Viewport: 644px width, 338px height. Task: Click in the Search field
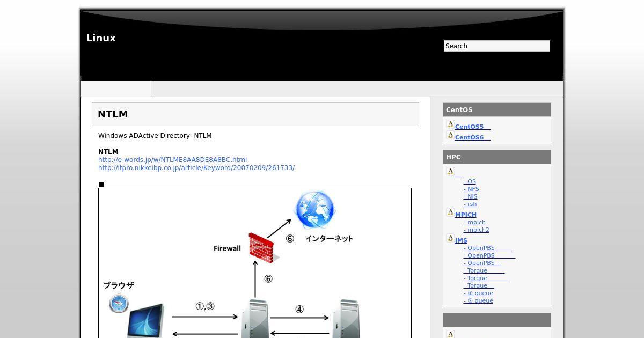pyautogui.click(x=497, y=46)
